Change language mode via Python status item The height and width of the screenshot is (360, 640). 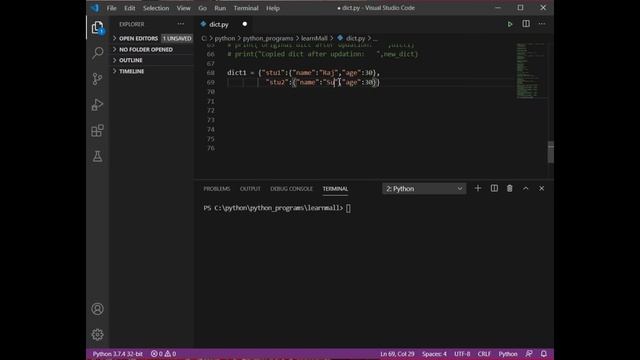tap(508, 354)
